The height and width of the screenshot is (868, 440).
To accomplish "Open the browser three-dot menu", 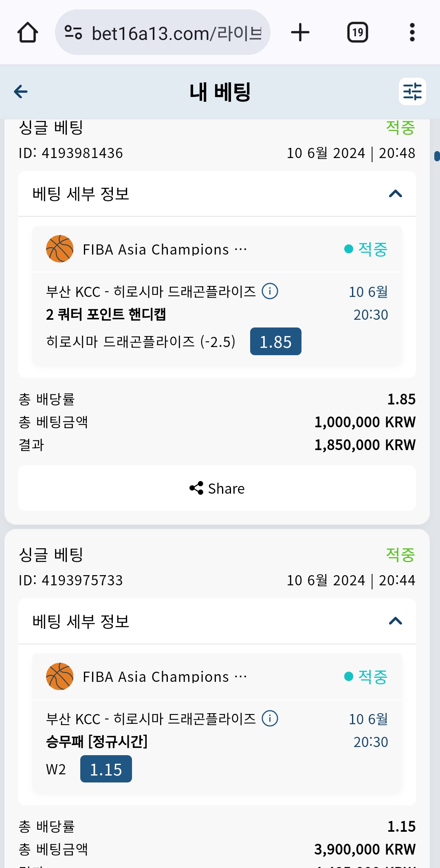I will point(412,33).
